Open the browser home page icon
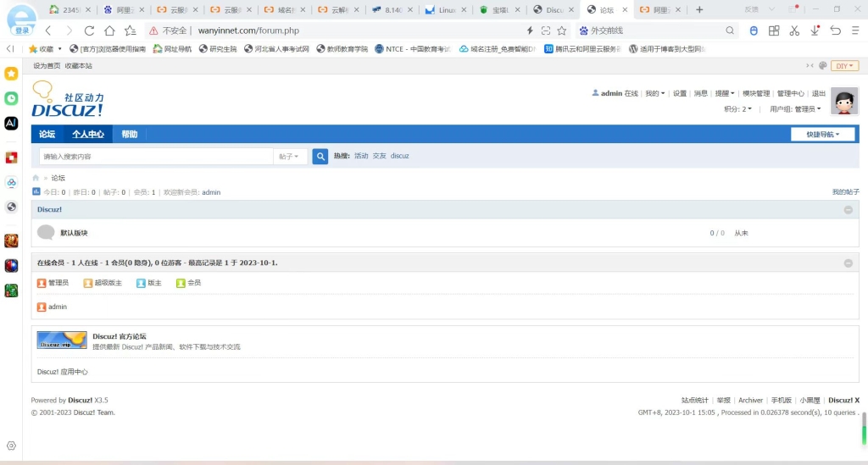The width and height of the screenshot is (868, 465). click(109, 30)
